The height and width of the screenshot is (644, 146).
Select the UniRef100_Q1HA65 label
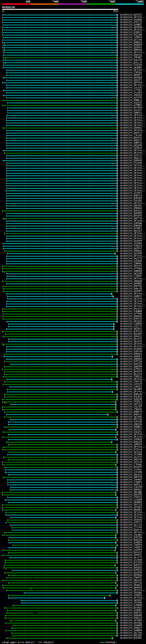[x=131, y=625]
